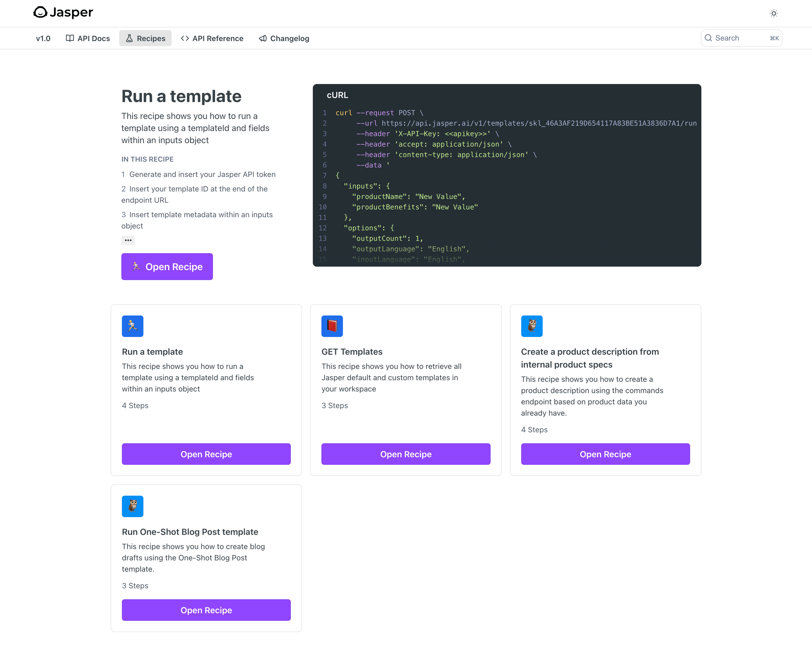Toggle the light/dark theme sun icon

click(773, 14)
